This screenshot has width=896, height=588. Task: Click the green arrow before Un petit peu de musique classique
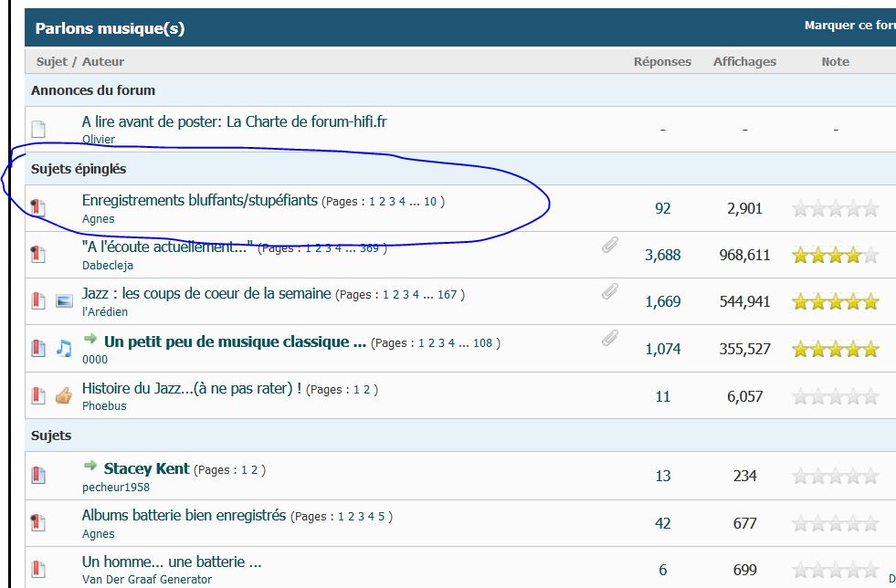click(90, 339)
